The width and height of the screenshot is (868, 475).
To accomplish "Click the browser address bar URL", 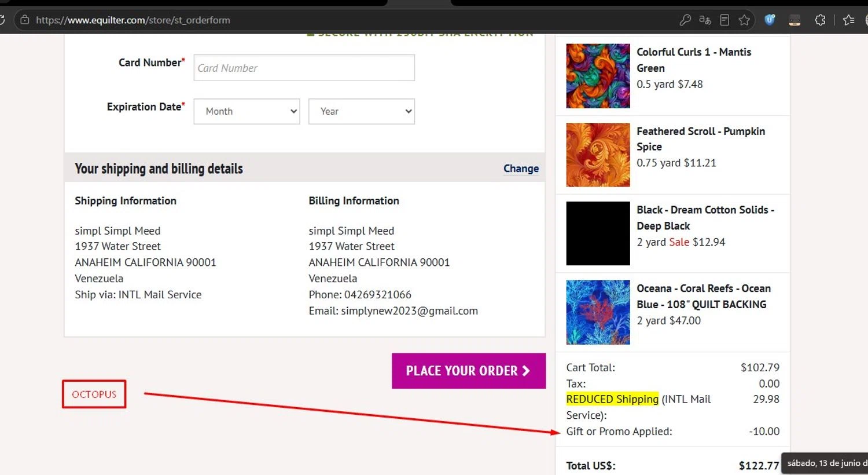I will pyautogui.click(x=133, y=20).
